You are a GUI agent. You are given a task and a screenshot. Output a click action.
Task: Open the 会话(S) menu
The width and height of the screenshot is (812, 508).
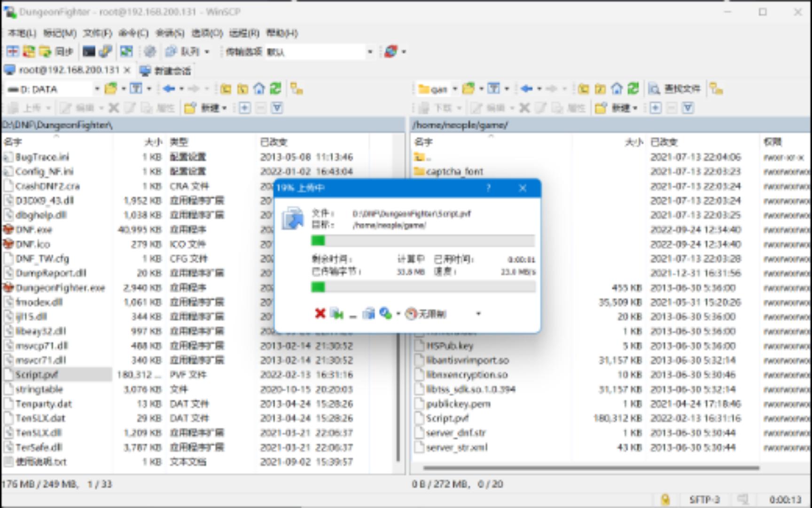coord(170,33)
